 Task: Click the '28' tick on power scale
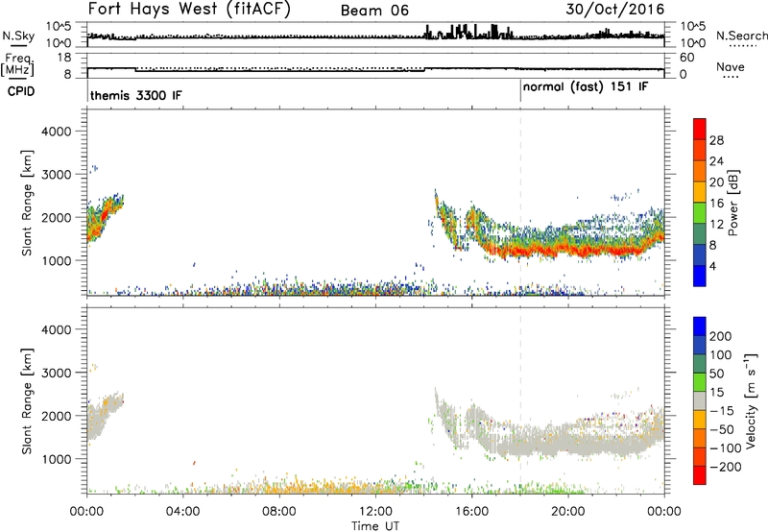716,140
